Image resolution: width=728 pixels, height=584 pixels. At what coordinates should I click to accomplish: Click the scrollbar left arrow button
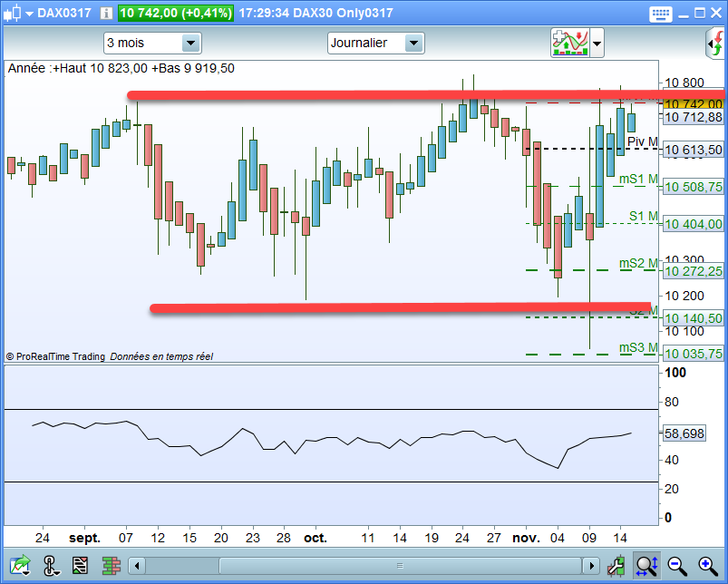pyautogui.click(x=137, y=566)
